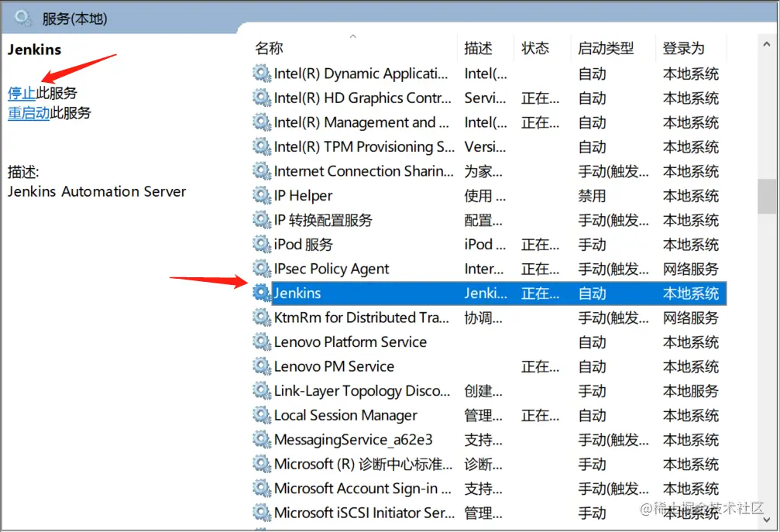780x532 pixels.
Task: Restart Jenkins using the 重启动 link
Action: tap(29, 113)
